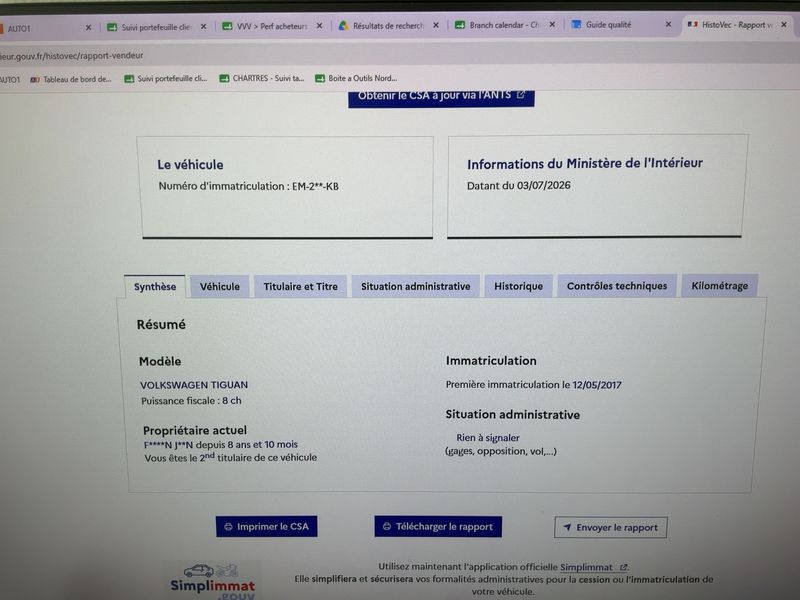The height and width of the screenshot is (600, 800).
Task: Open the Simplimmat external link
Action: click(593, 567)
